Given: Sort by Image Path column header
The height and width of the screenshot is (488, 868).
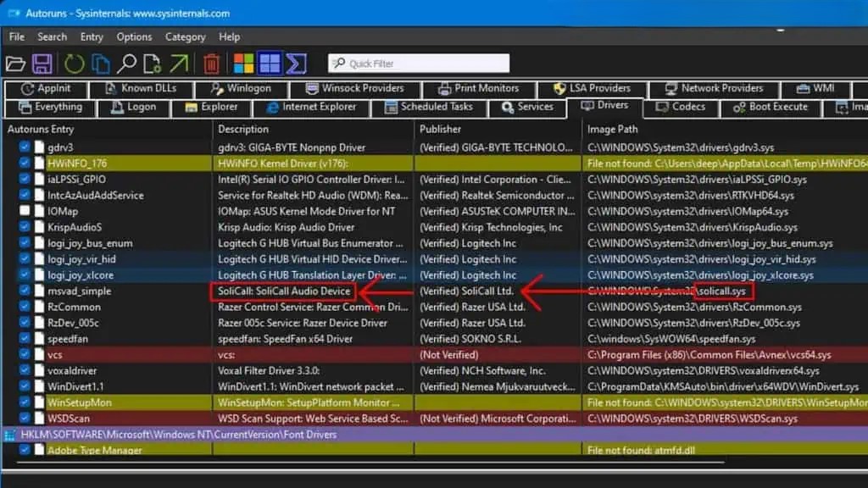Looking at the screenshot, I should tap(726, 129).
